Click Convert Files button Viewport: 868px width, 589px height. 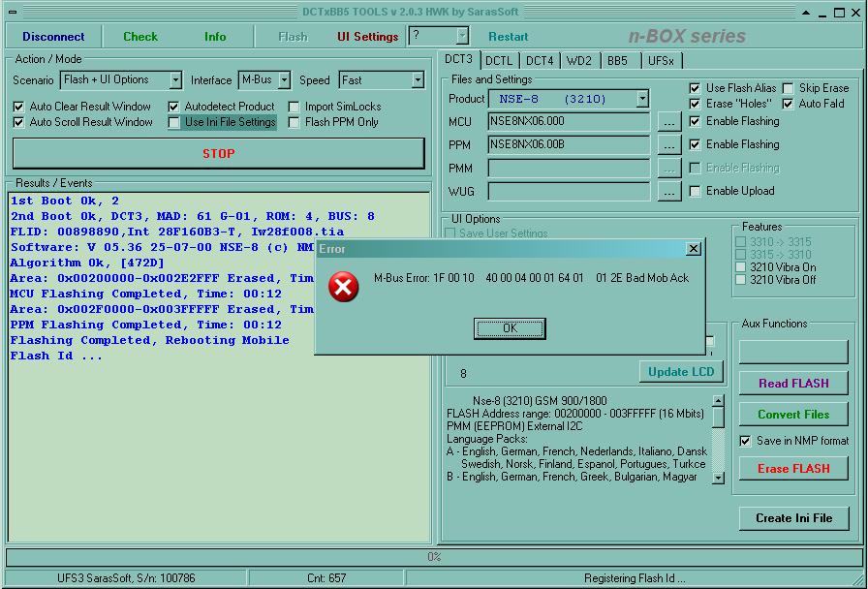point(793,414)
